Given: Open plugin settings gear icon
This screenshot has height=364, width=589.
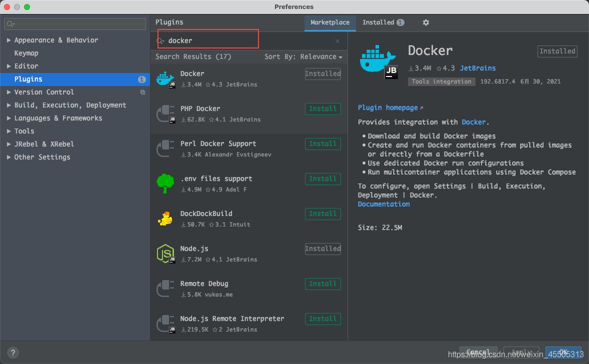Looking at the screenshot, I should [x=426, y=22].
